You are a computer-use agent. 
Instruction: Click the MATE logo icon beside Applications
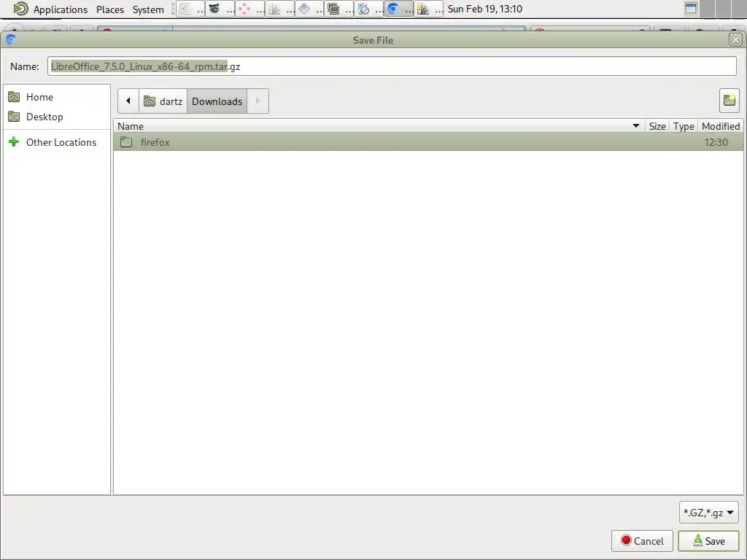click(x=20, y=9)
